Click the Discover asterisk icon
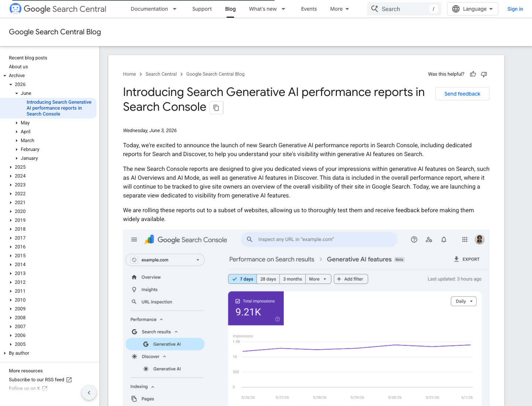This screenshot has height=406, width=532. click(x=134, y=357)
